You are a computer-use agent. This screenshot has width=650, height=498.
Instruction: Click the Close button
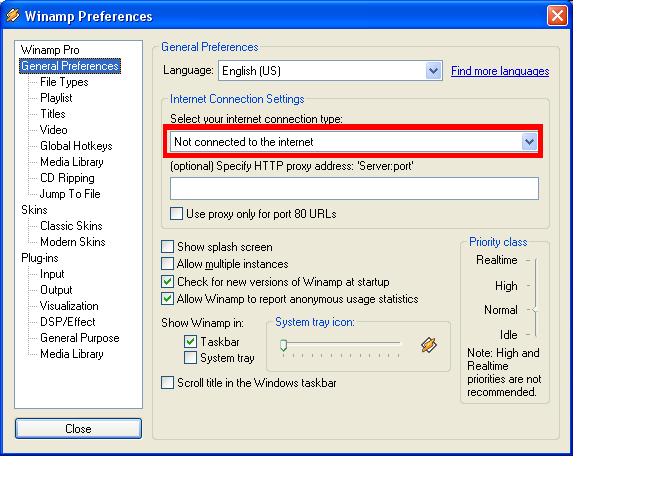(x=78, y=428)
